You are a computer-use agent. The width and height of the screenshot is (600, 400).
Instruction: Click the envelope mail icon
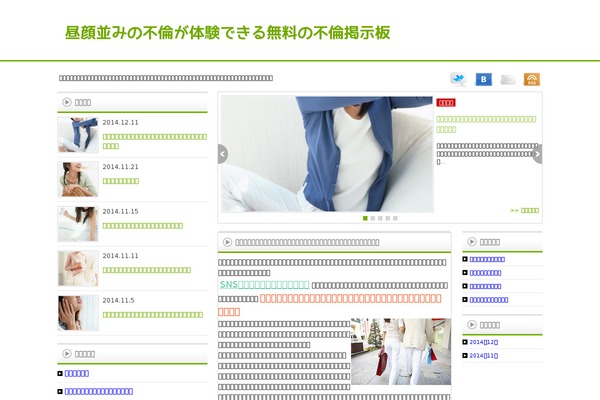(x=508, y=79)
